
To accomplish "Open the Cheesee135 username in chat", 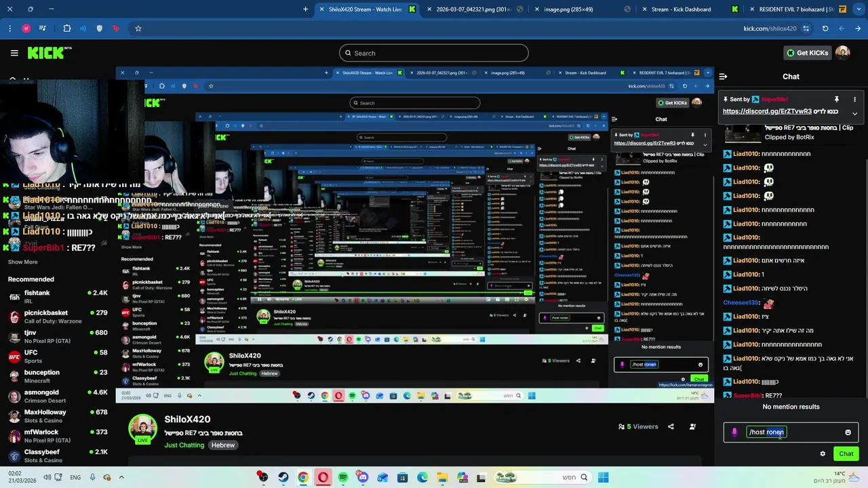I will tap(741, 303).
